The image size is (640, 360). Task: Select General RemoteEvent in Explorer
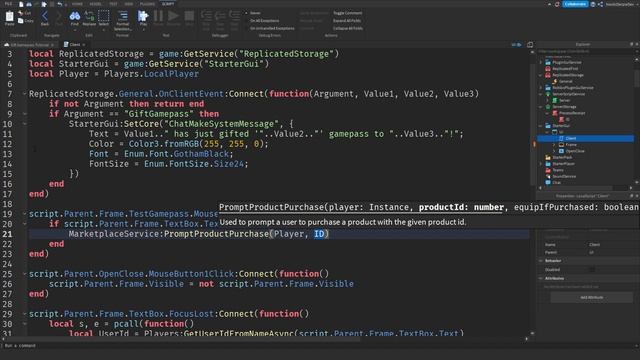(565, 81)
